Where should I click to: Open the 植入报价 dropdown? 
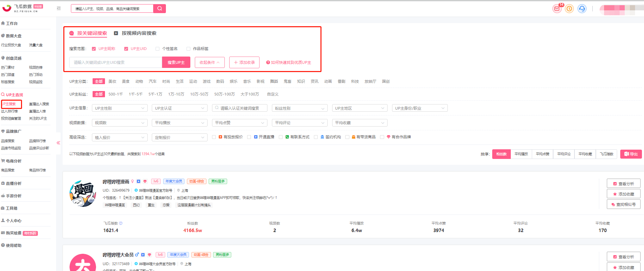coord(120,138)
